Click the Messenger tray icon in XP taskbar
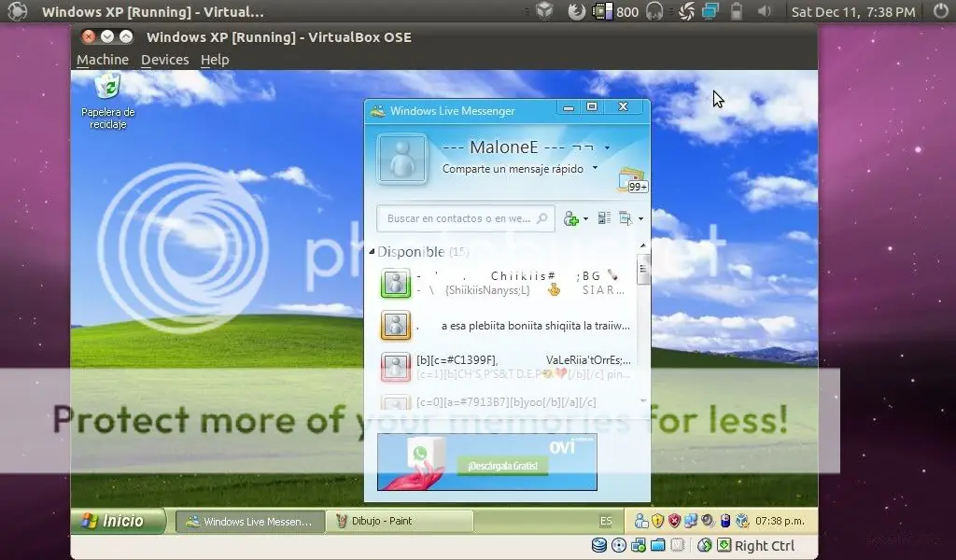This screenshot has height=560, width=956. [641, 521]
